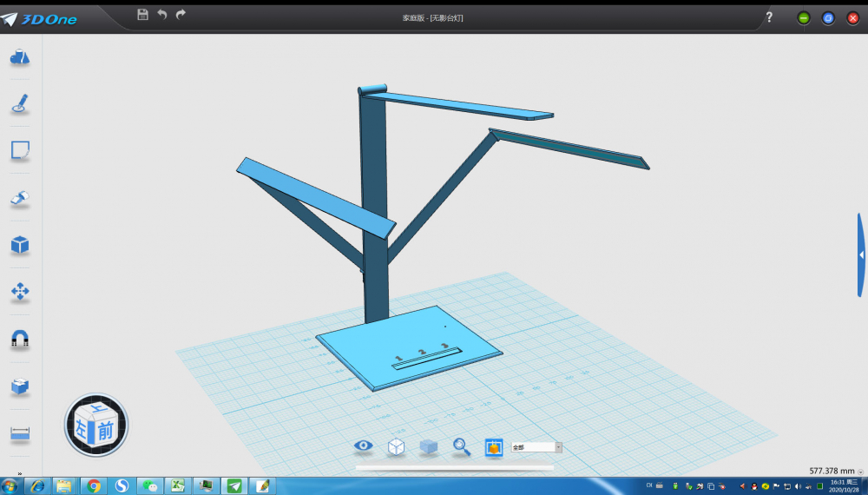This screenshot has height=495, width=868.
Task: Open the pencil app on taskbar
Action: tap(262, 486)
